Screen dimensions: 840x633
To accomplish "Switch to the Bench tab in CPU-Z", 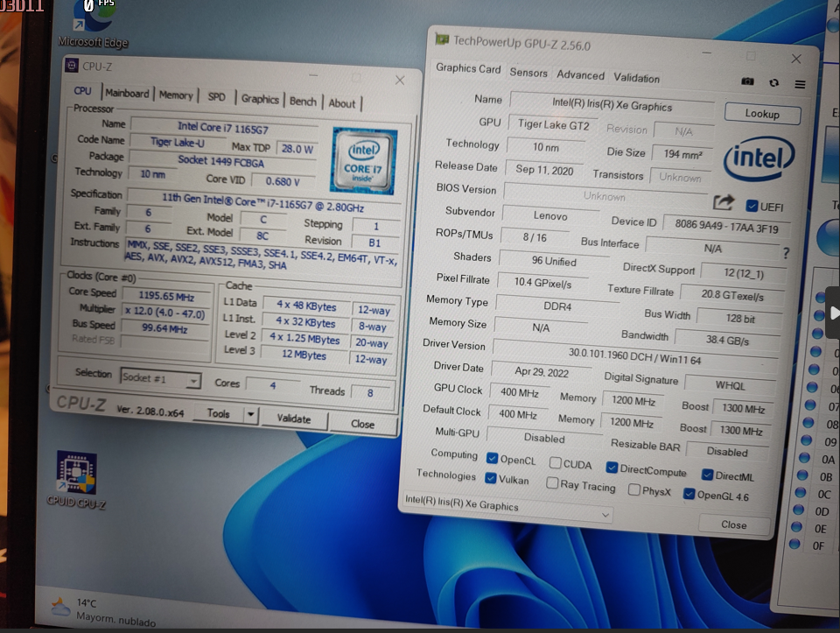I will click(x=303, y=102).
